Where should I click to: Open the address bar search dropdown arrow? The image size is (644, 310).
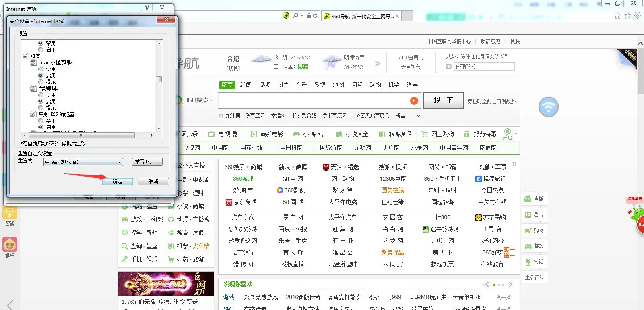click(x=302, y=16)
